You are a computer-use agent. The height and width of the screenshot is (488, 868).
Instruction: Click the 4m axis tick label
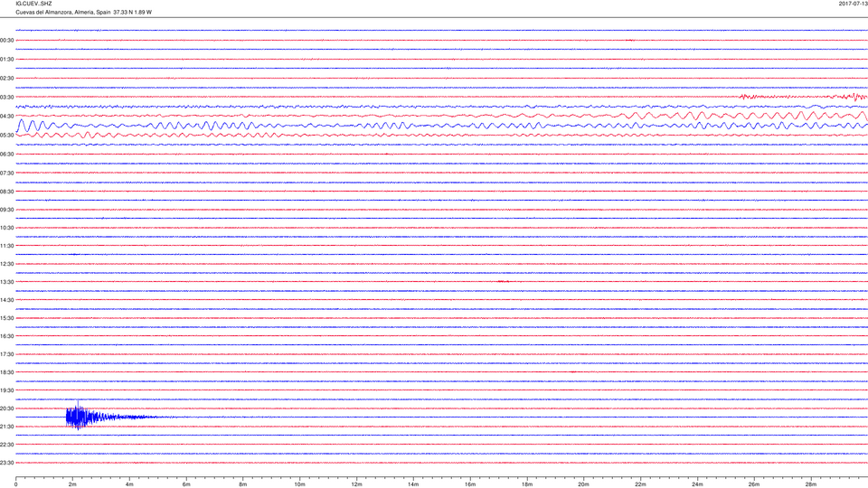[129, 484]
